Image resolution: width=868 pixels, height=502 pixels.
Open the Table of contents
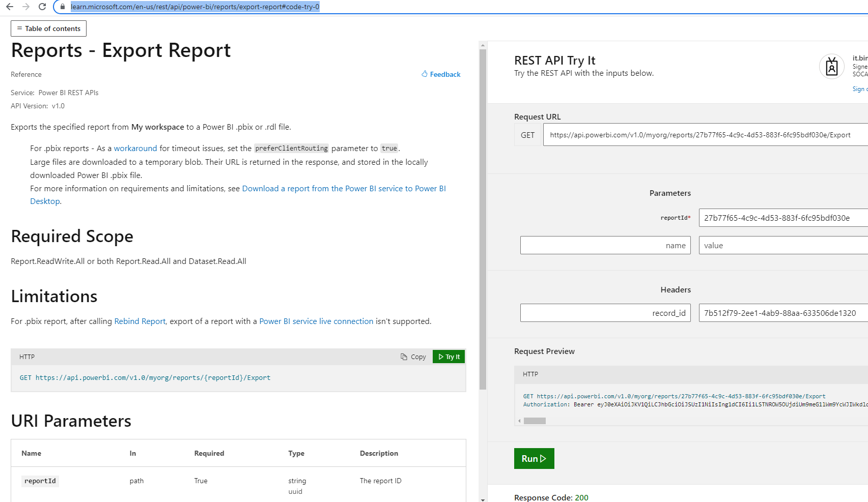point(48,28)
